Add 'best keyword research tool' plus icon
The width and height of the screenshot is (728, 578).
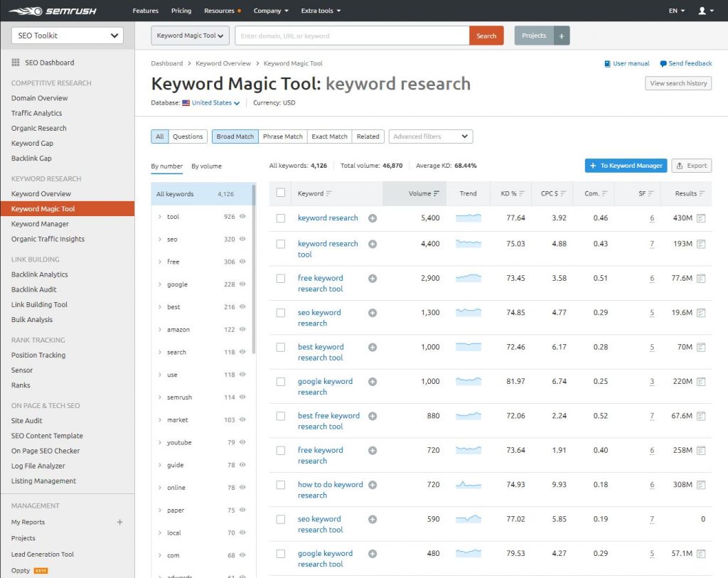pos(373,347)
